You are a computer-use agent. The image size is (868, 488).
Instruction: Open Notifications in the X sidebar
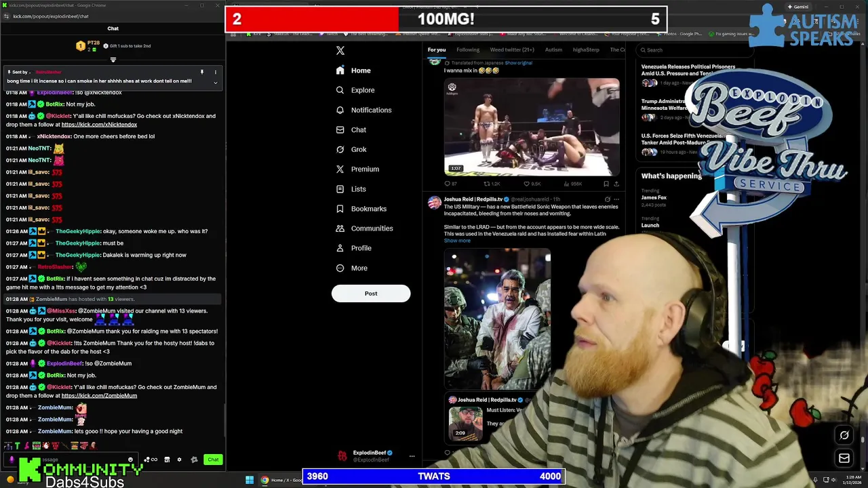pyautogui.click(x=363, y=110)
